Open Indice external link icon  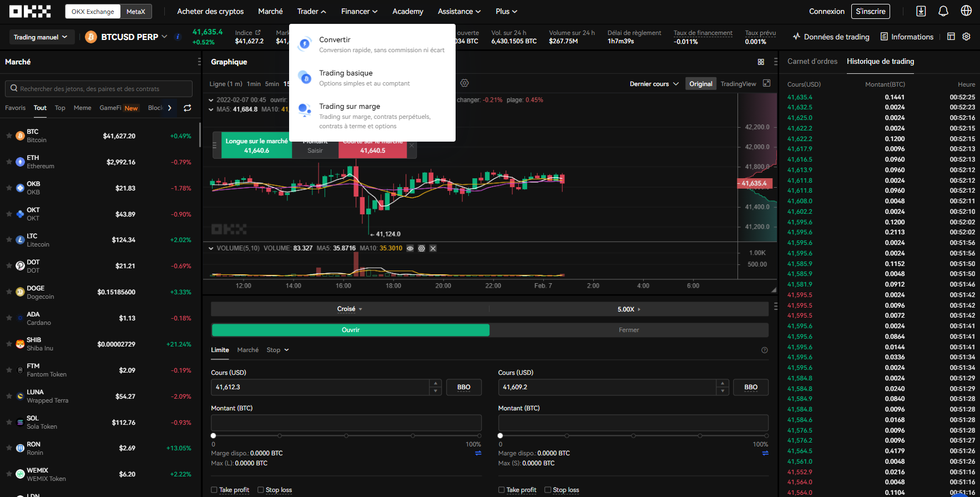point(257,33)
